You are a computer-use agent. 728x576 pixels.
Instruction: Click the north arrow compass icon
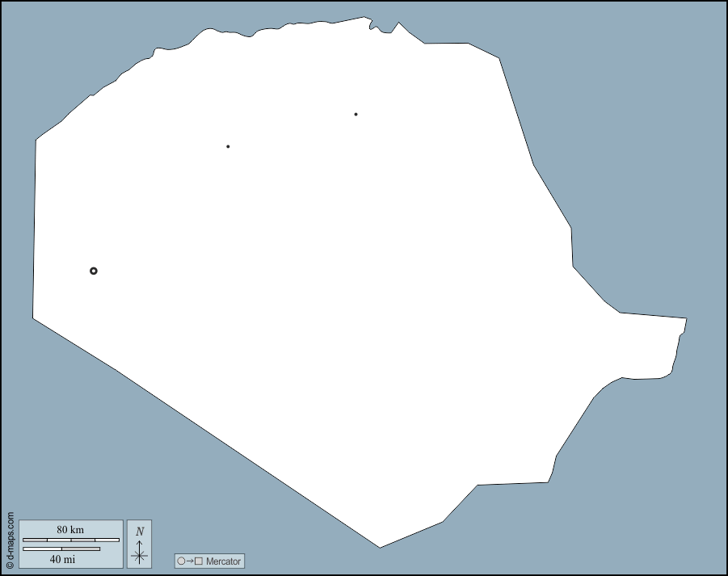pos(139,544)
